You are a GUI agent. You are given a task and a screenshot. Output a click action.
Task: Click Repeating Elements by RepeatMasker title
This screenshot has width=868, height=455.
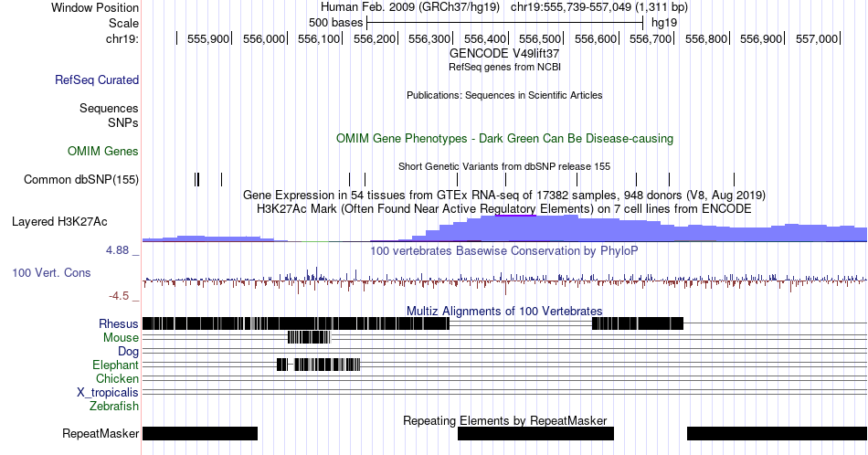click(505, 420)
